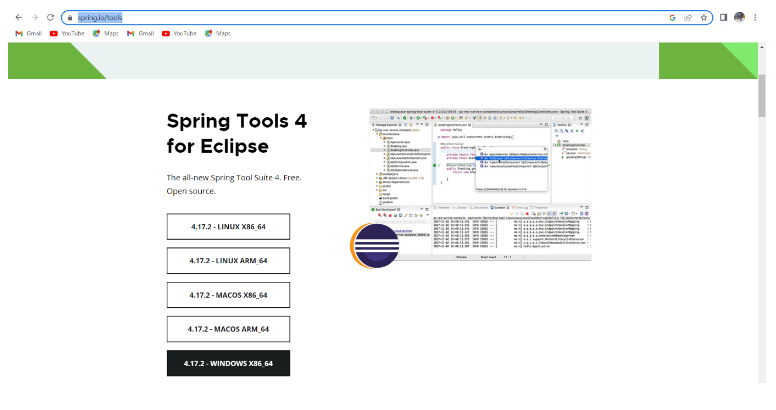This screenshot has height=410, width=776.
Task: Open Chrome three-dot menu
Action: pyautogui.click(x=755, y=17)
